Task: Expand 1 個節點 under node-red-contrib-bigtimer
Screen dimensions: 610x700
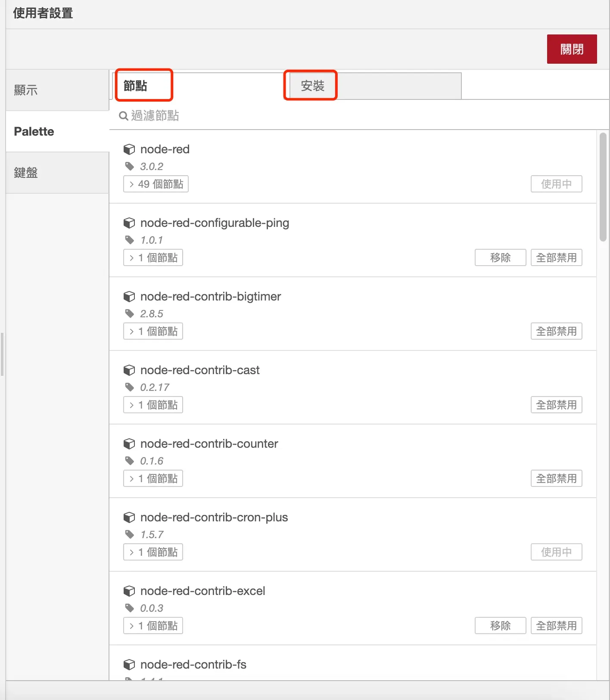Action: [x=153, y=331]
